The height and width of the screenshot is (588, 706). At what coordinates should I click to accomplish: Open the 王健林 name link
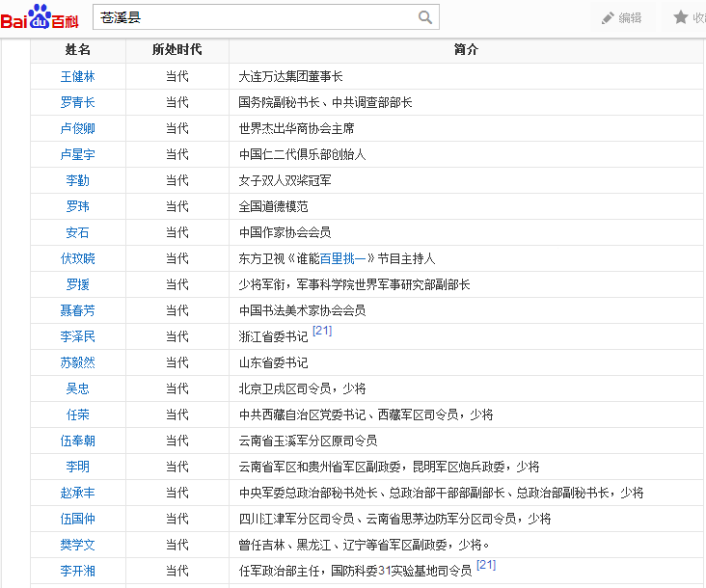coord(78,76)
